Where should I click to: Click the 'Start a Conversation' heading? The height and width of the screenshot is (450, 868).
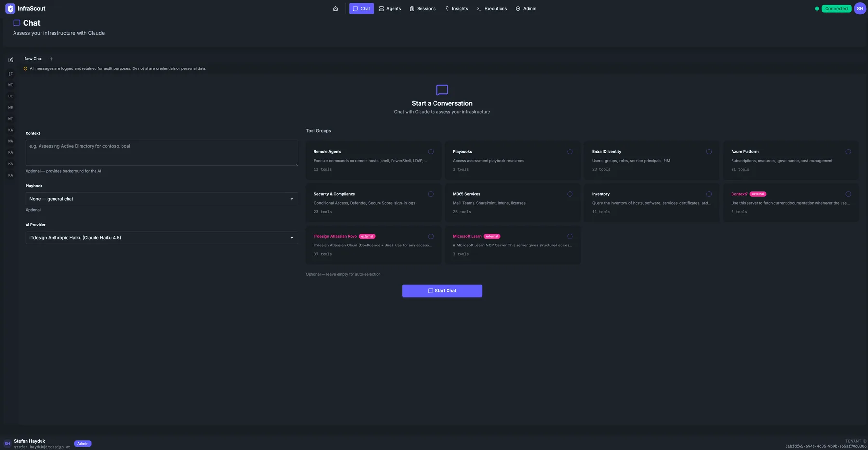point(442,103)
